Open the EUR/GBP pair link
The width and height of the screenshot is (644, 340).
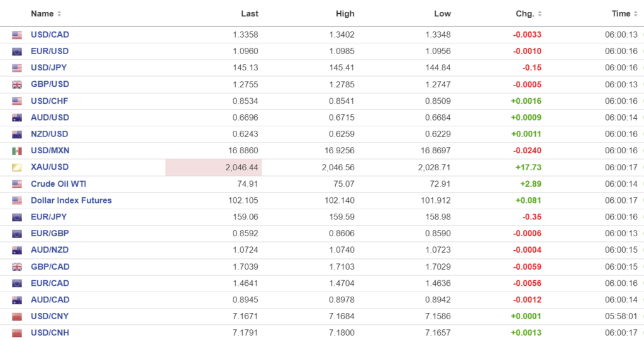(50, 233)
